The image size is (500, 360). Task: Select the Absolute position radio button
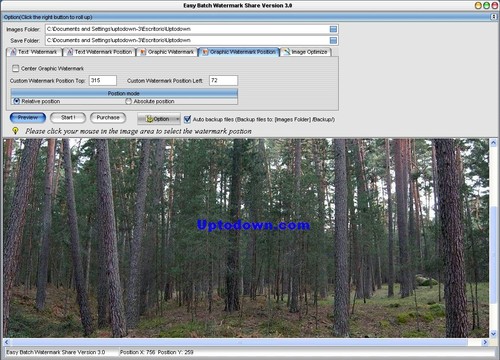129,101
